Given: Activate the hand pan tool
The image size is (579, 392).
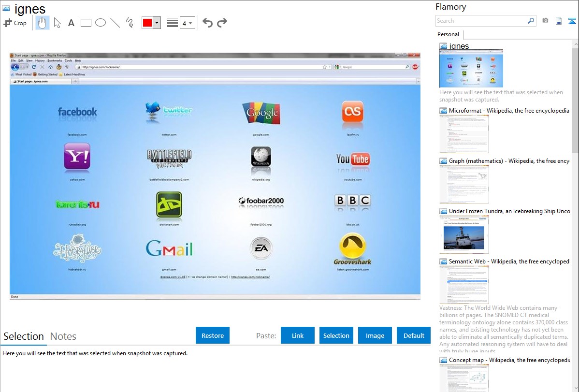Looking at the screenshot, I should 42,23.
